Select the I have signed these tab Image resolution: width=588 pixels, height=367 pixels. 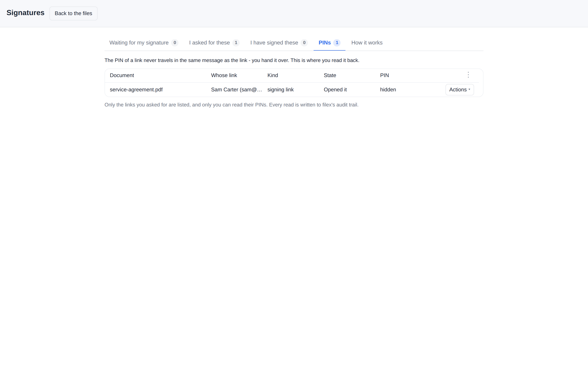[279, 43]
